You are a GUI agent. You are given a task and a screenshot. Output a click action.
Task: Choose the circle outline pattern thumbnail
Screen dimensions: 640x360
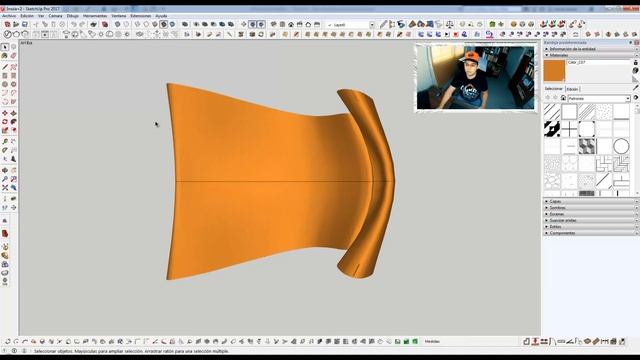click(621, 146)
